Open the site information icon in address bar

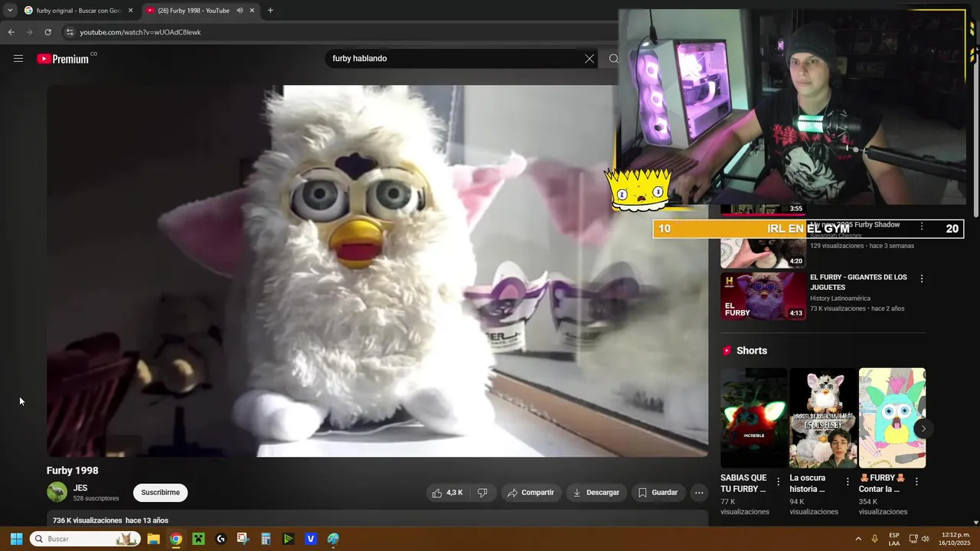click(70, 32)
